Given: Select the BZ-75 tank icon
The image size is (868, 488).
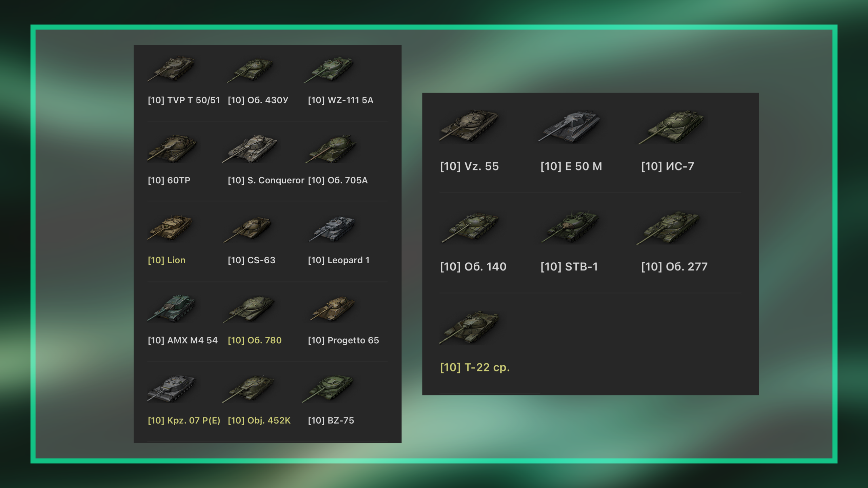Looking at the screenshot, I should (x=328, y=388).
